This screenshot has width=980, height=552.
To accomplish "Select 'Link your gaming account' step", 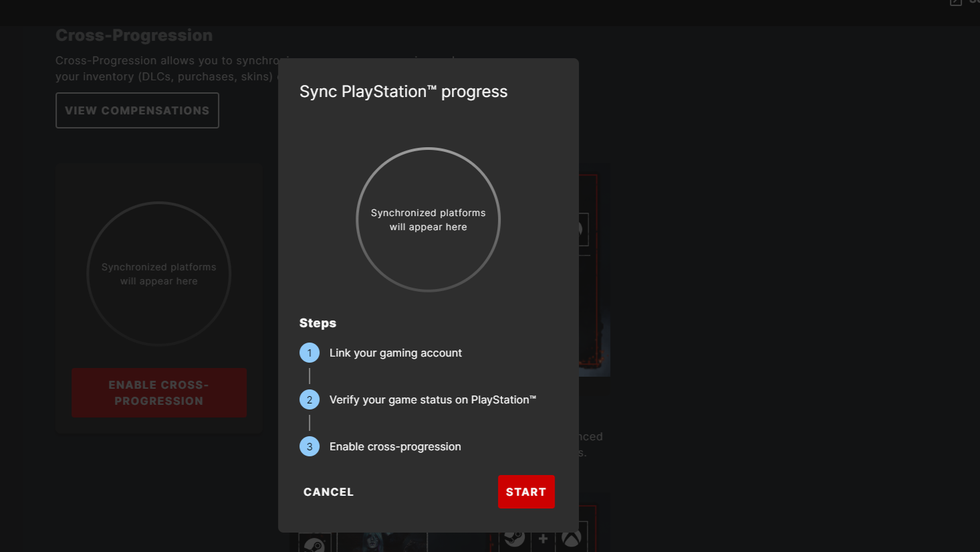I will 395,353.
